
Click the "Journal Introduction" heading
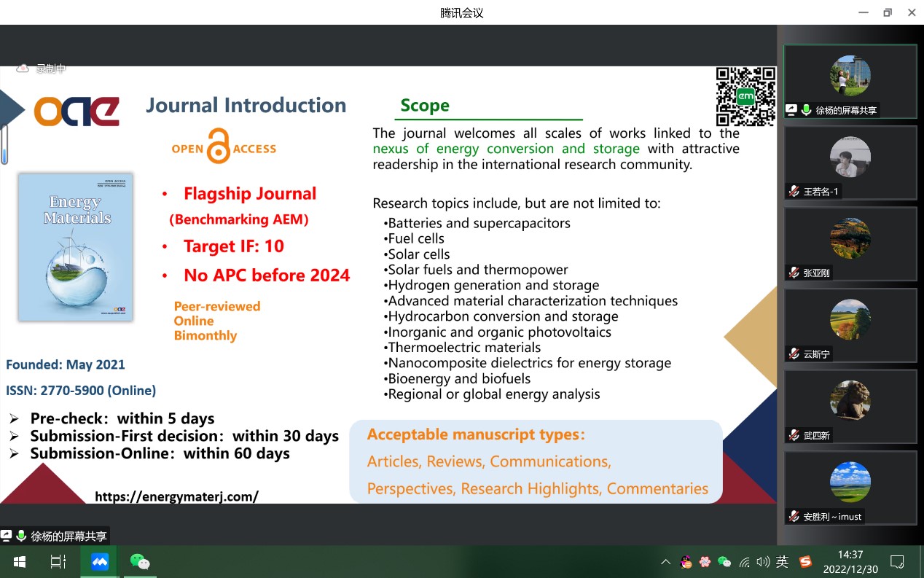point(246,105)
